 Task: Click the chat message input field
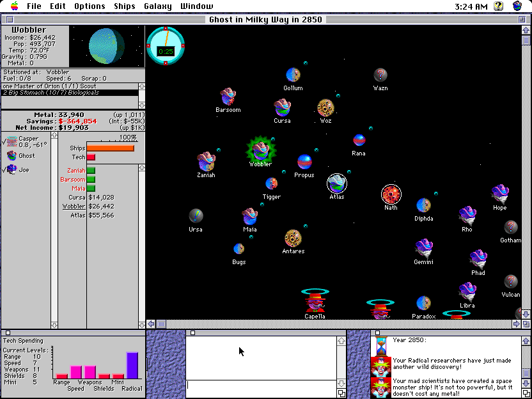(261, 386)
